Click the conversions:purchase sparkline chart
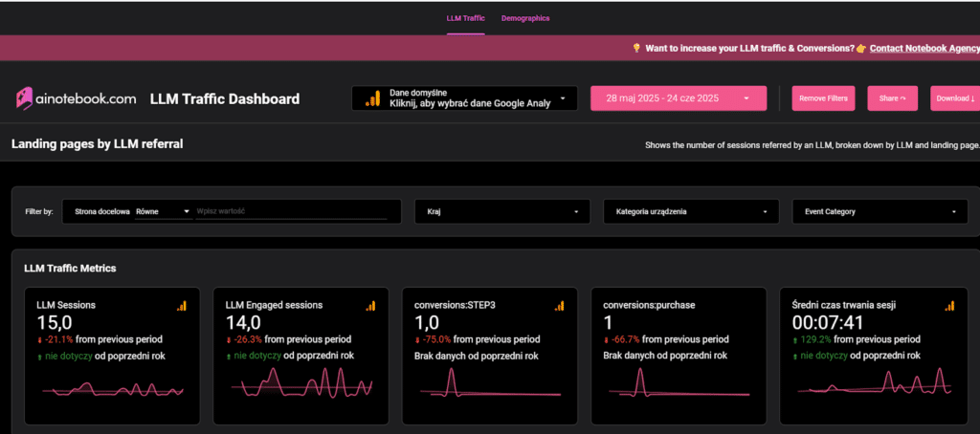 [x=679, y=383]
